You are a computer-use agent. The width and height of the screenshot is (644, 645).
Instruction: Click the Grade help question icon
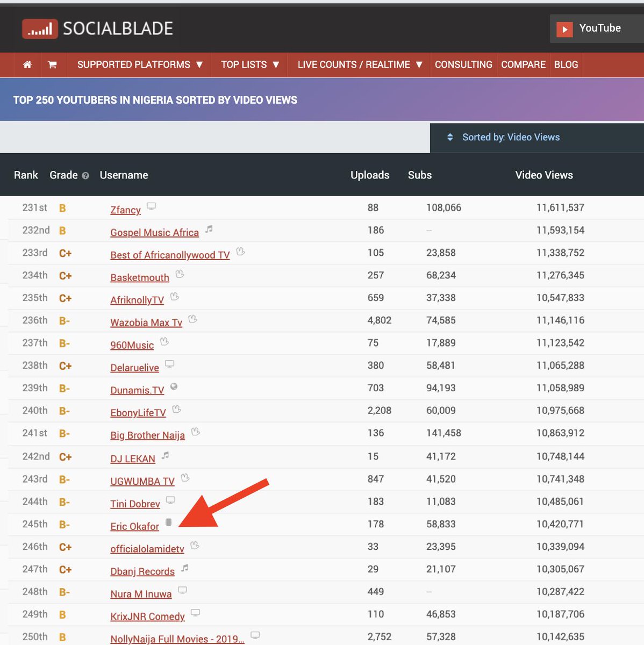coord(85,176)
